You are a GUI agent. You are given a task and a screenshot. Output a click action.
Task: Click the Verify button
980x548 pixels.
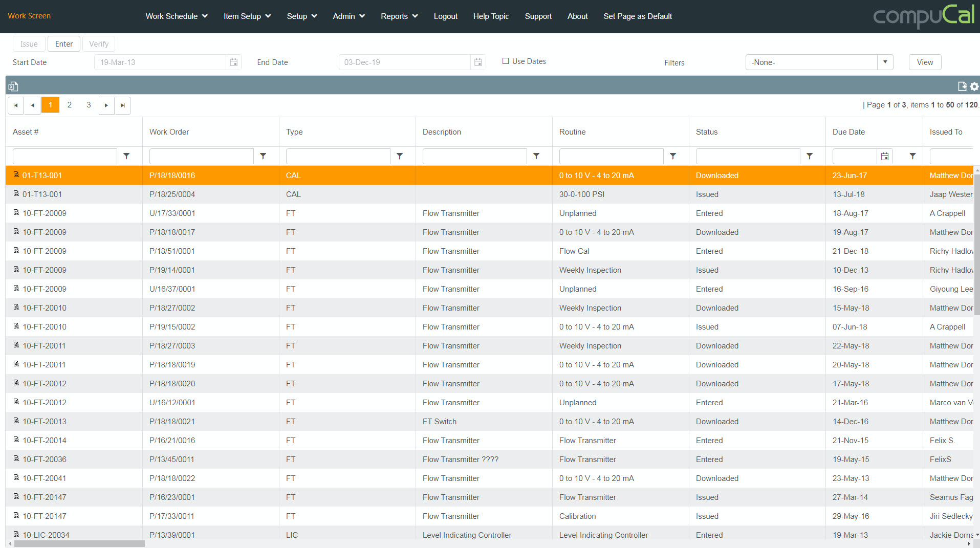pos(99,44)
